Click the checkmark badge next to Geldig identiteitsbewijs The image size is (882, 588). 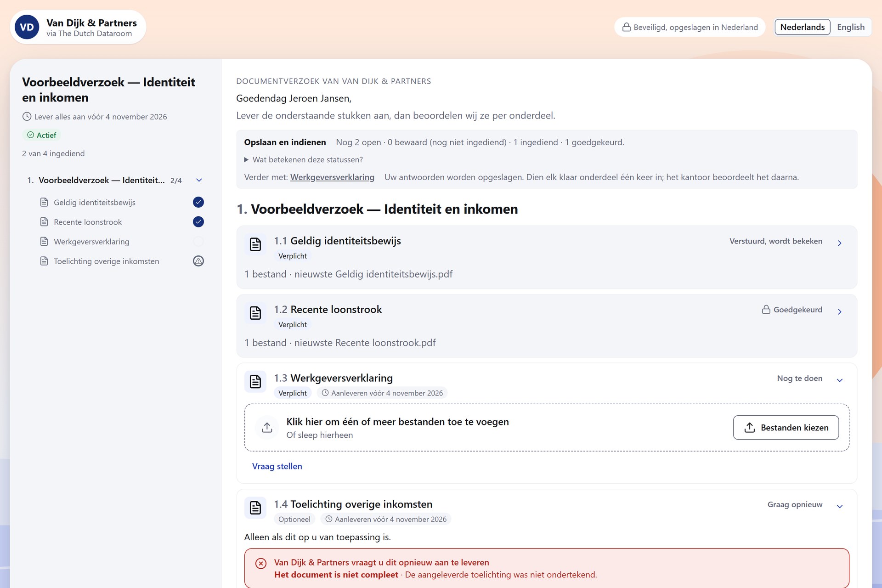(x=198, y=202)
